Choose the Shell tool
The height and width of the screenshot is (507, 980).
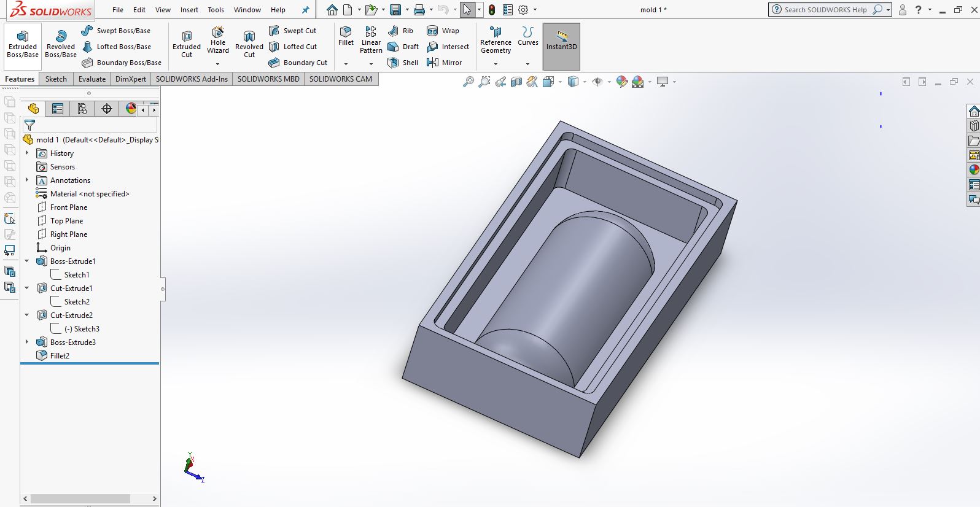[x=403, y=63]
